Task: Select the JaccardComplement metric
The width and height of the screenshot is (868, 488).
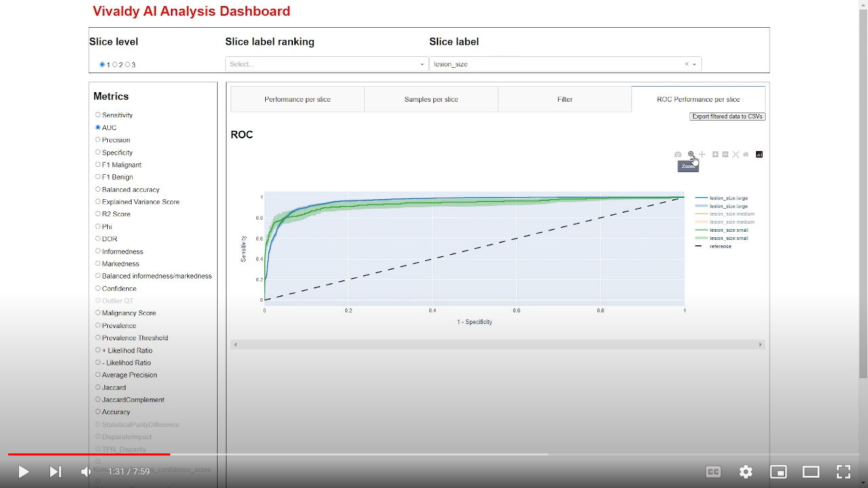Action: coord(98,400)
